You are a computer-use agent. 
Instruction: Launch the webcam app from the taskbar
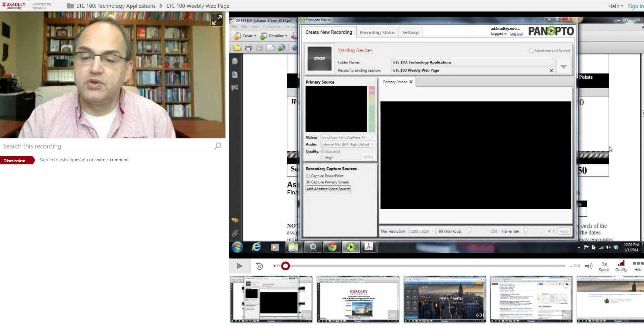(313, 247)
